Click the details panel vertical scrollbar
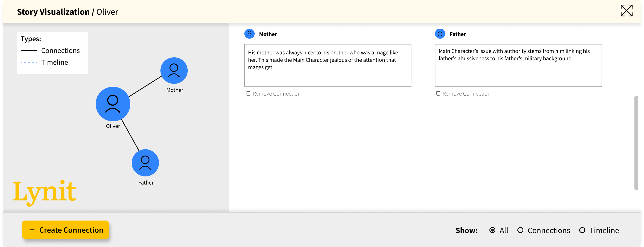This screenshot has height=247, width=644. coord(636,143)
